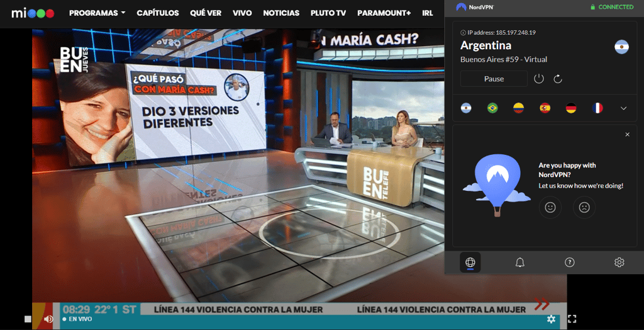Viewport: 644px width, 330px height.
Task: Click the Buenos Aires #59 server text
Action: 504,59
